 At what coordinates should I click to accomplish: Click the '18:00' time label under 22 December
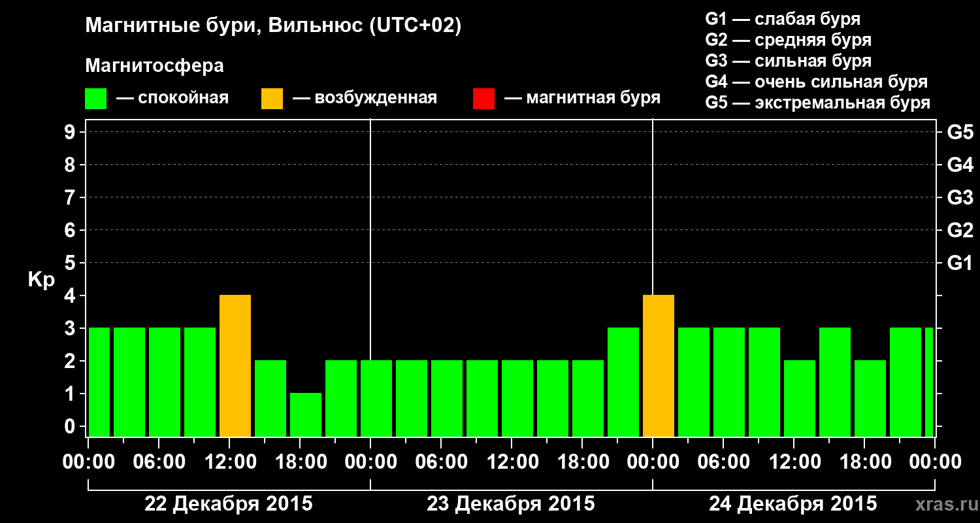tap(300, 462)
